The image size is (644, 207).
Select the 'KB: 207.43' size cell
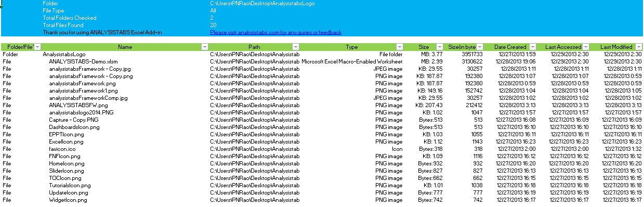tap(430, 105)
